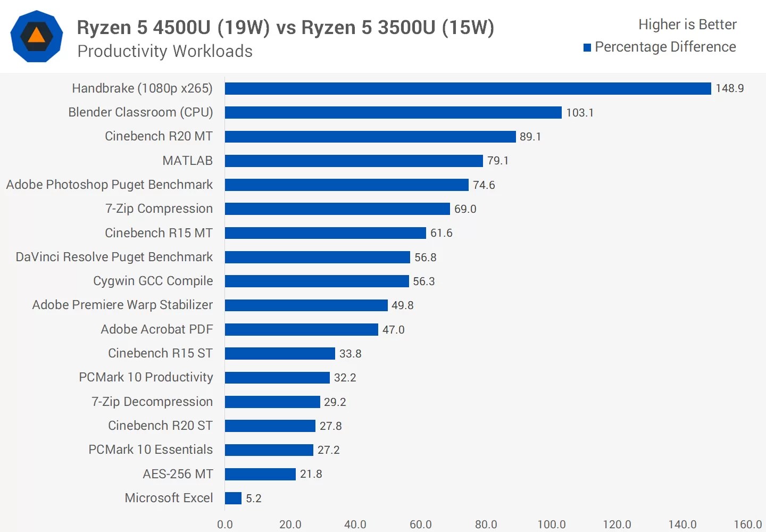Click the 80.0 axis gridline marker

pos(487,524)
